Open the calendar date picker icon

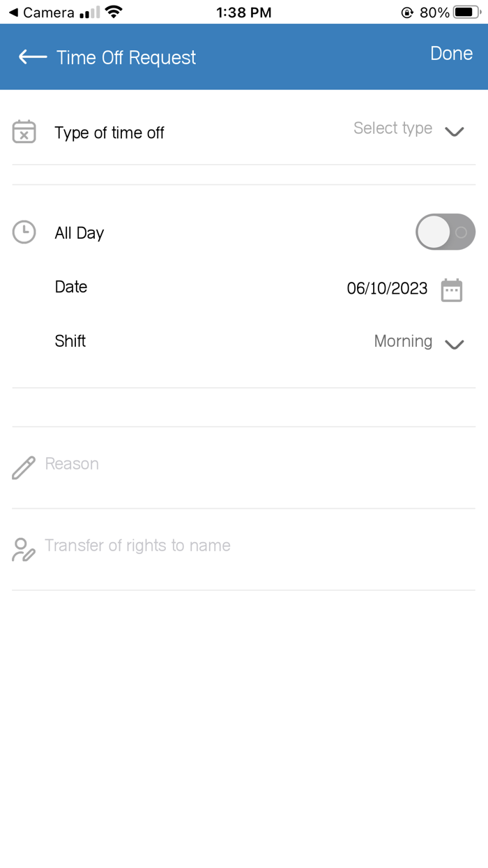(x=452, y=290)
